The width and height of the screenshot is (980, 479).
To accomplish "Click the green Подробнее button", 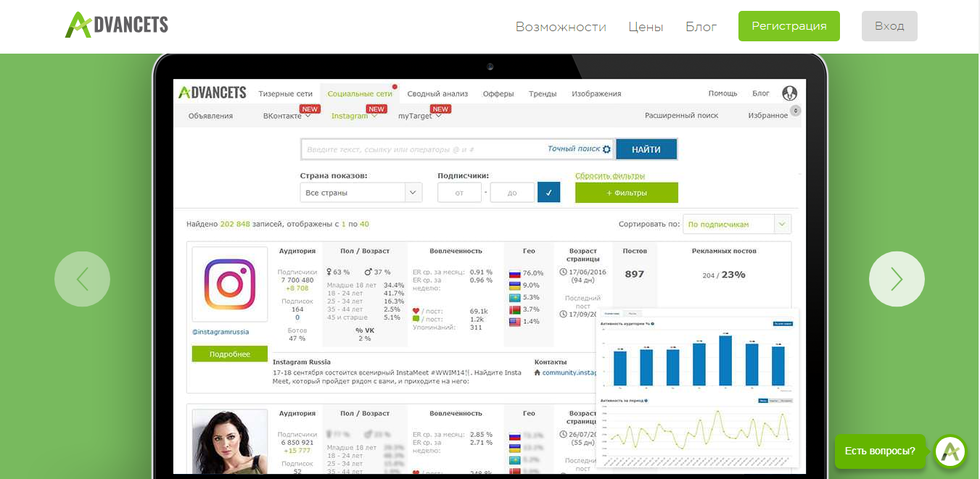I will tap(230, 354).
